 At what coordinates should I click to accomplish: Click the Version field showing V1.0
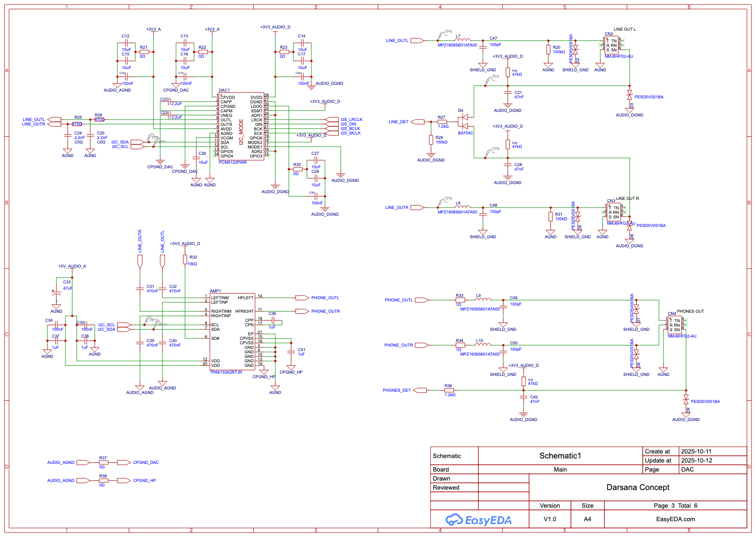pyautogui.click(x=551, y=519)
